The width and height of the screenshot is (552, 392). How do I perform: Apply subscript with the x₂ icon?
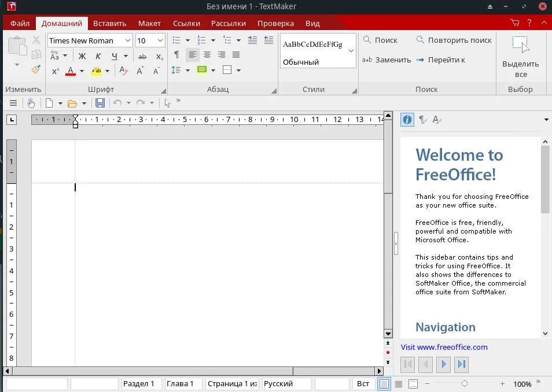[x=160, y=56]
